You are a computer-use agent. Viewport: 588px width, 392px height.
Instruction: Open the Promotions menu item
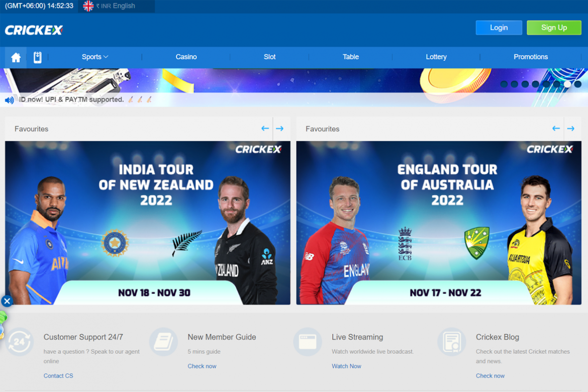(x=531, y=57)
